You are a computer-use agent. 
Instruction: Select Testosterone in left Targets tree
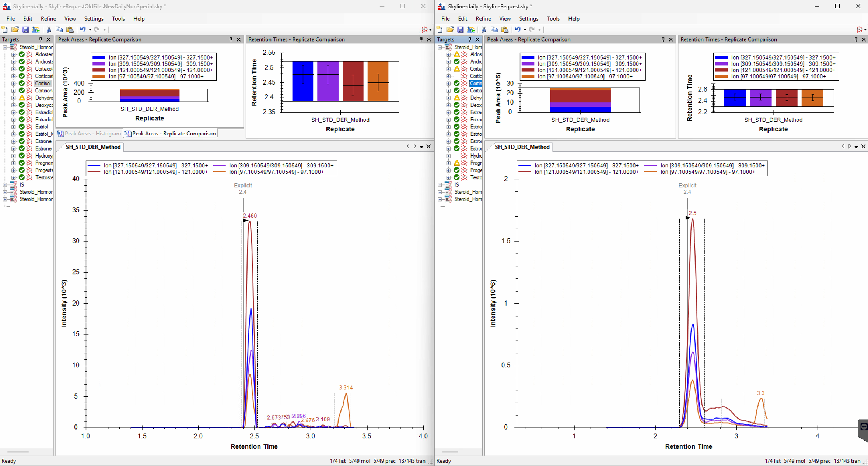click(44, 177)
